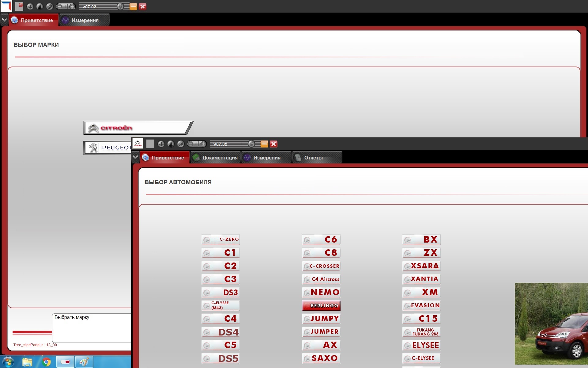Click the @ contact icon in back window
The height and width of the screenshot is (368, 588).
50,6
